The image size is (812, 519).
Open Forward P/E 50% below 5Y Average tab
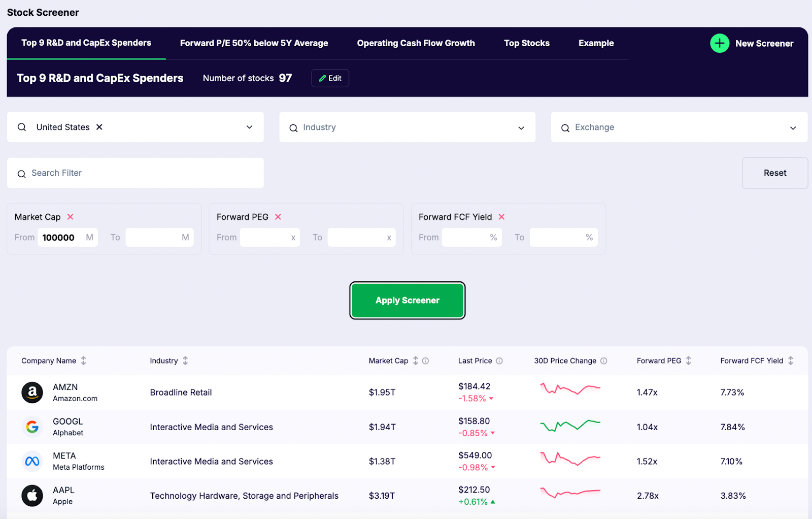pos(254,43)
